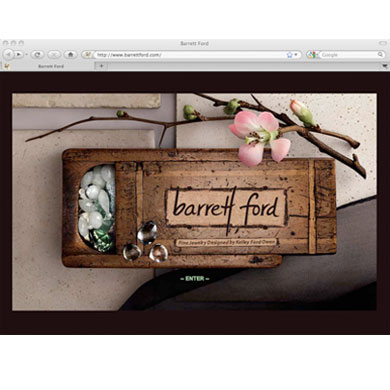Click the Google search input box
The width and height of the screenshot is (390, 390).
tap(348, 55)
